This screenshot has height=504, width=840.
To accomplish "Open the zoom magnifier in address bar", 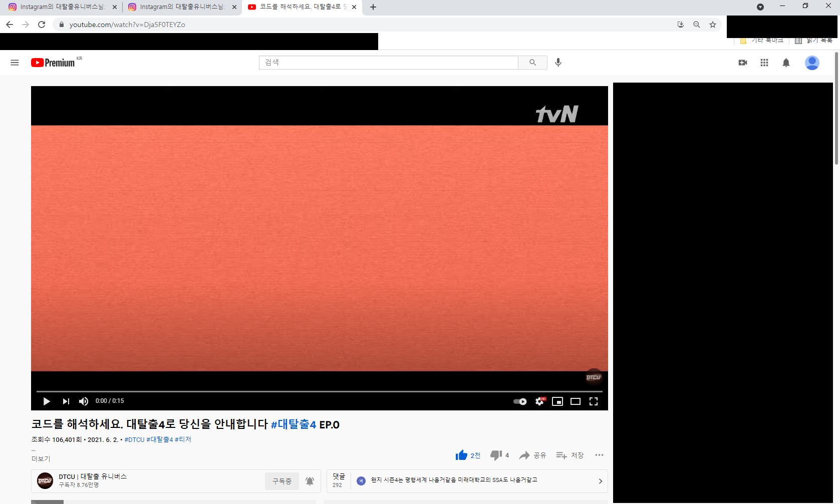I will (x=696, y=25).
